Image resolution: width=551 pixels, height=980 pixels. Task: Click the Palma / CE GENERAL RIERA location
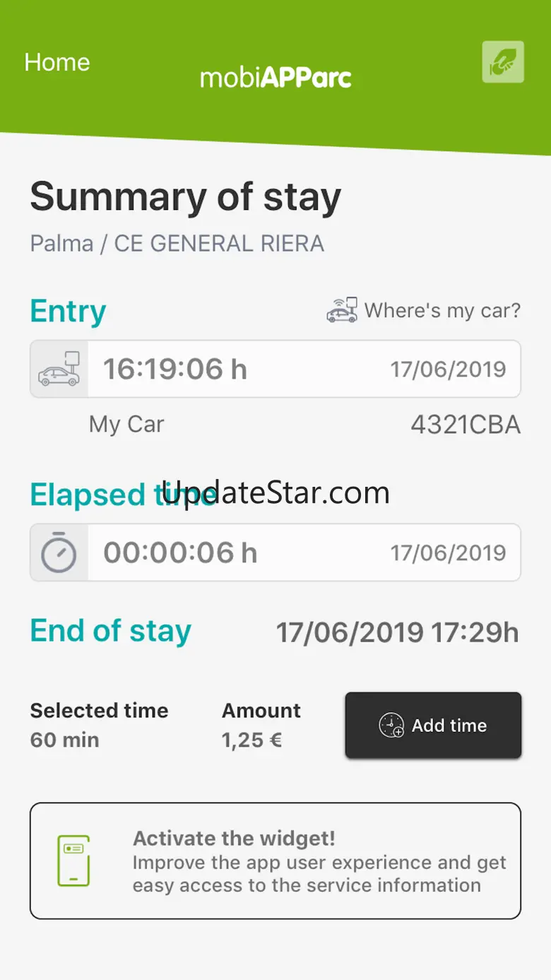click(177, 244)
